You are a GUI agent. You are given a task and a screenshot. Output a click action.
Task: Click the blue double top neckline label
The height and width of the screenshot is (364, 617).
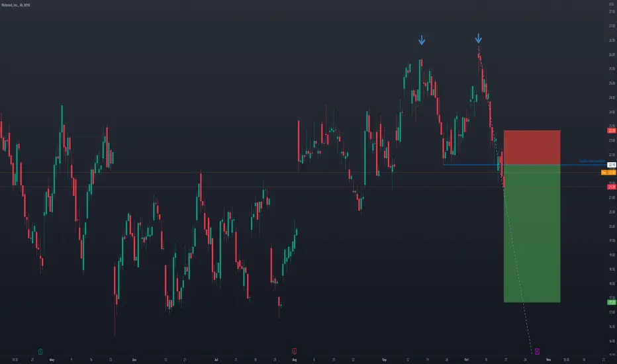[592, 161]
